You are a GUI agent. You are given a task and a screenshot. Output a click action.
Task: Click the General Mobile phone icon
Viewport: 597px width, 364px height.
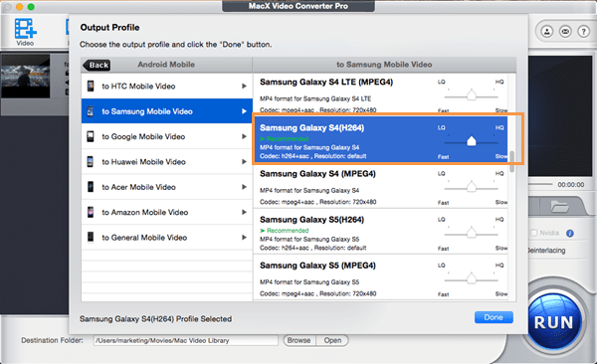click(91, 237)
